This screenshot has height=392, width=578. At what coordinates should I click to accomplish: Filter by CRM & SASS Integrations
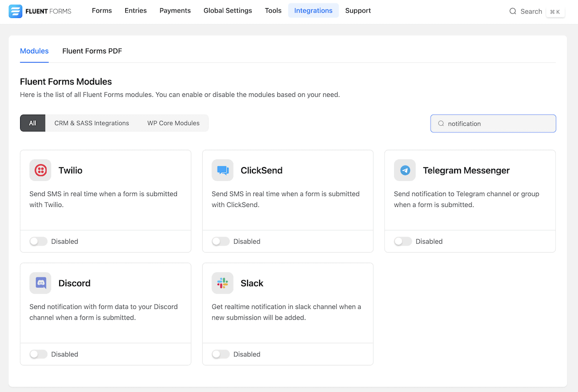coord(92,123)
